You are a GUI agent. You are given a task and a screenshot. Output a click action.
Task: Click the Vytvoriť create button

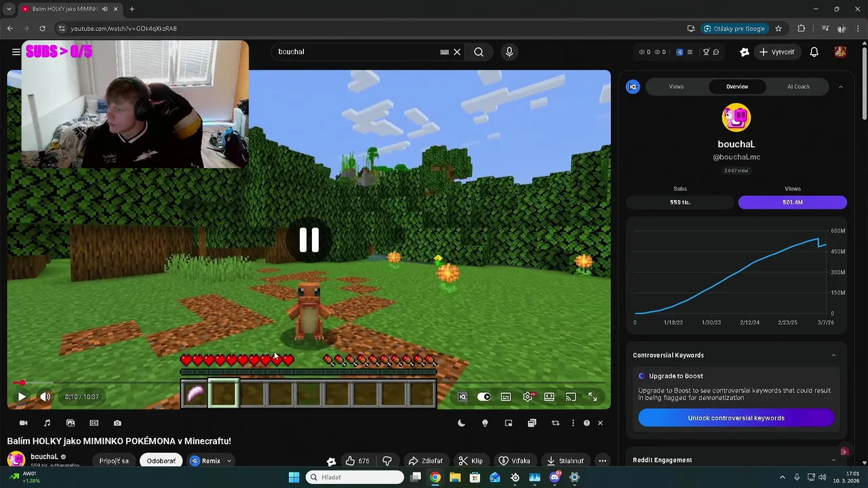776,52
